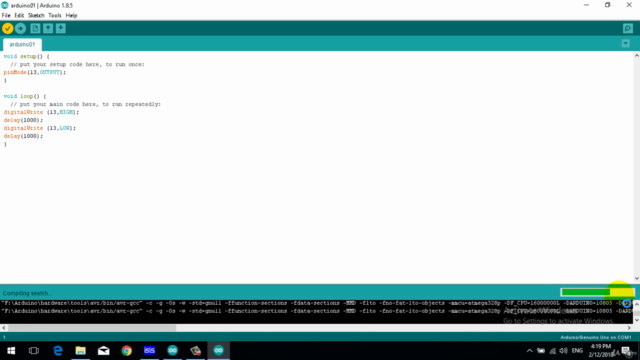Image resolution: width=640 pixels, height=360 pixels.
Task: Click the console scroll left arrow
Action: [x=4, y=328]
